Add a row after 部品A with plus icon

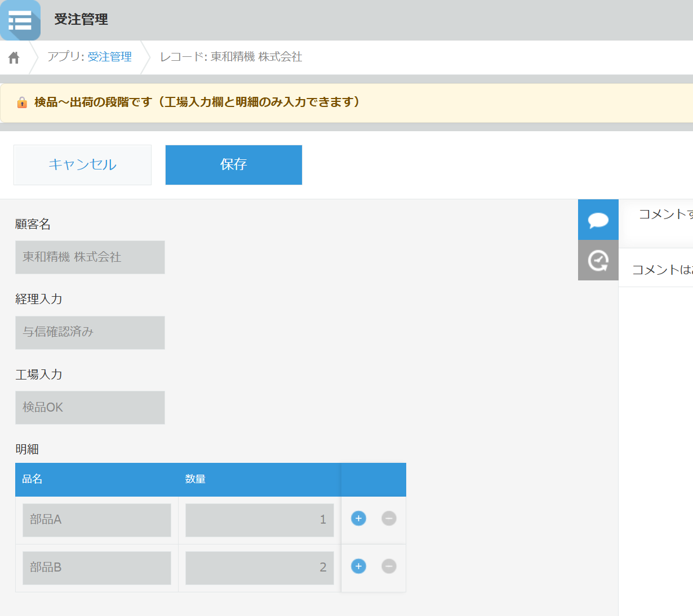[358, 518]
